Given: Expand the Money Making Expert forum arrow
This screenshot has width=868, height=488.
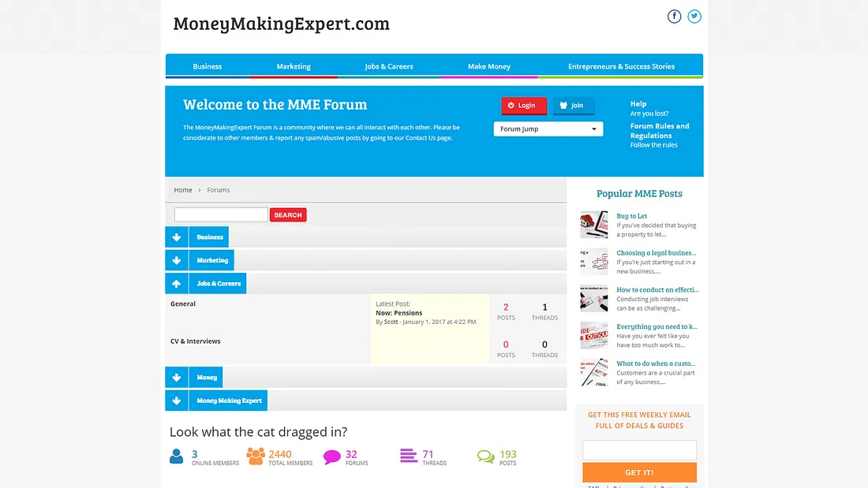Looking at the screenshot, I should 177,400.
